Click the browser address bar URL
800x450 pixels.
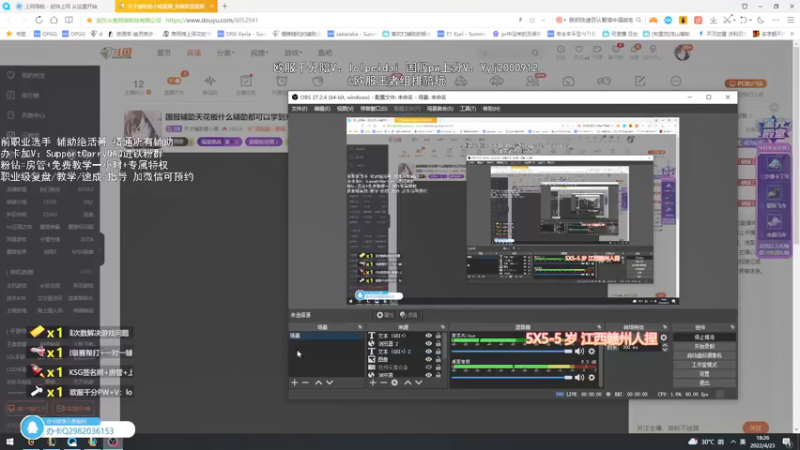pos(212,20)
